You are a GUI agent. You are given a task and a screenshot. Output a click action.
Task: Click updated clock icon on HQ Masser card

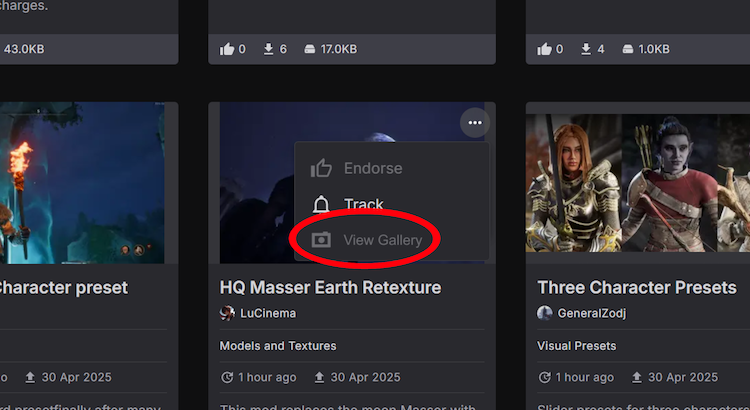[x=227, y=377]
